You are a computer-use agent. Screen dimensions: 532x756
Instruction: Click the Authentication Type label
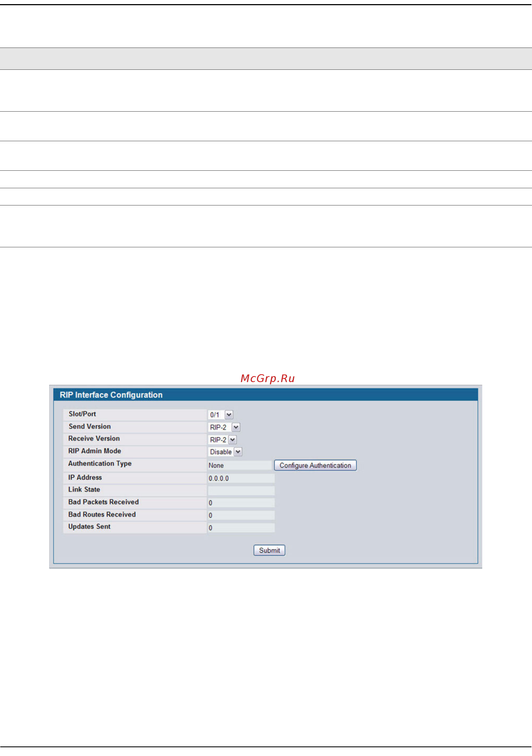pyautogui.click(x=100, y=464)
